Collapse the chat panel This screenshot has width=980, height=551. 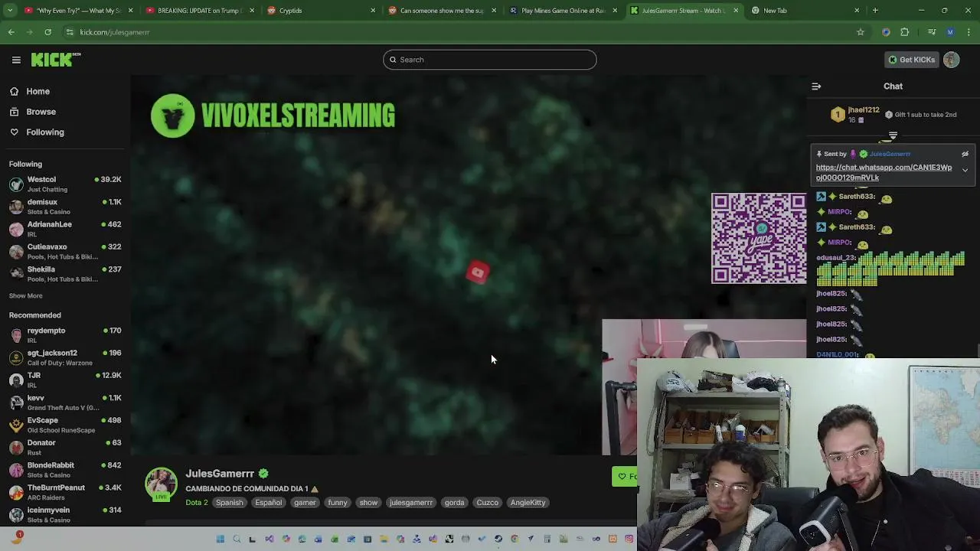[x=816, y=86]
